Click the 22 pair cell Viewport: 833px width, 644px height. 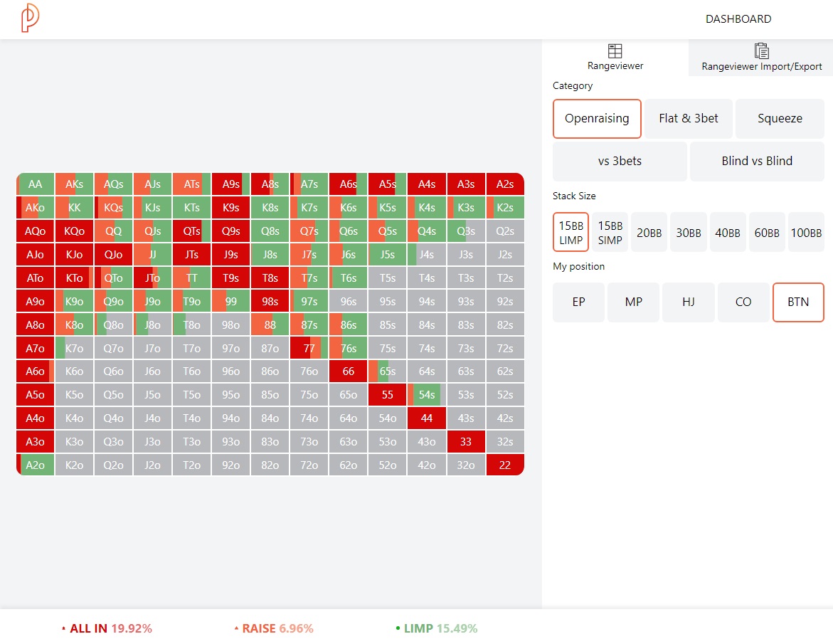pos(504,465)
